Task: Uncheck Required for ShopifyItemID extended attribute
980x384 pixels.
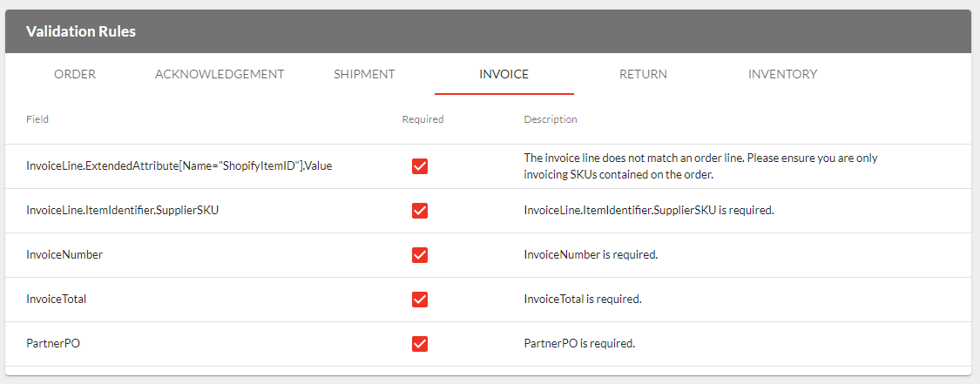Action: tap(419, 166)
